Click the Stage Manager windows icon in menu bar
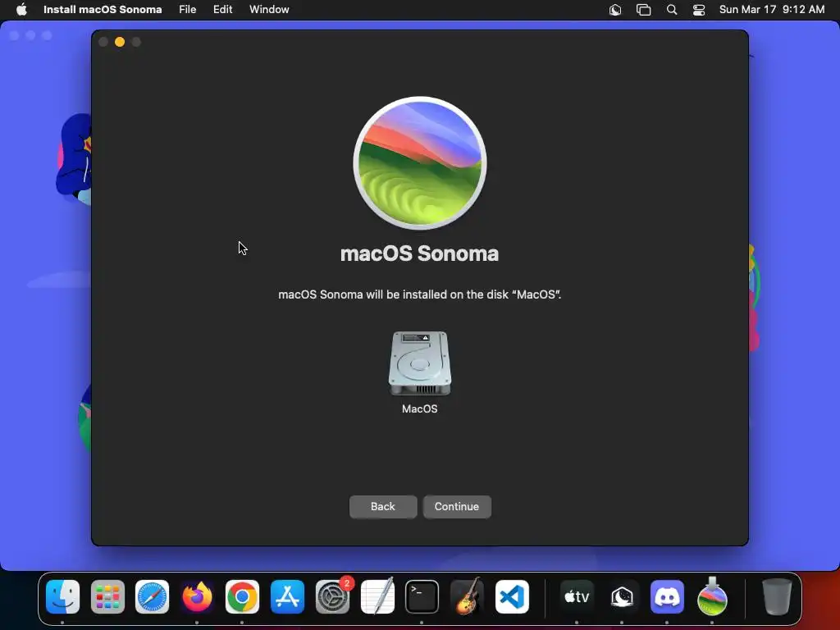 click(643, 10)
